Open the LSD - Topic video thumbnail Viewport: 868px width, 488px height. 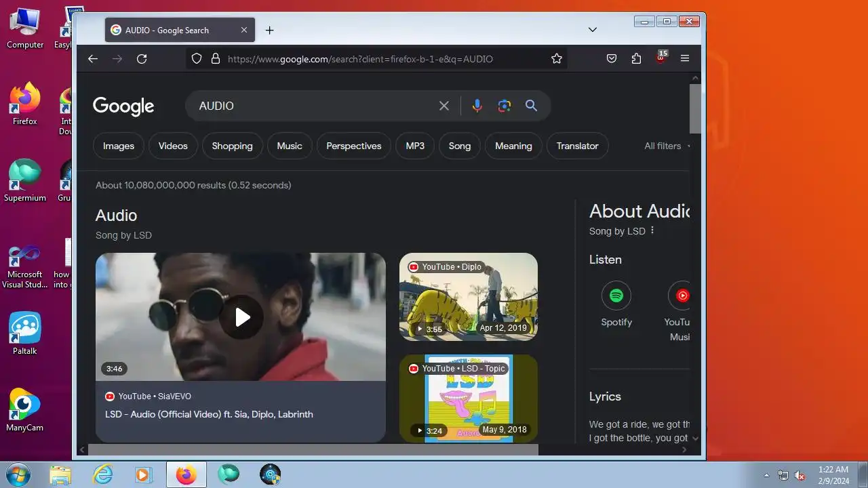(469, 399)
